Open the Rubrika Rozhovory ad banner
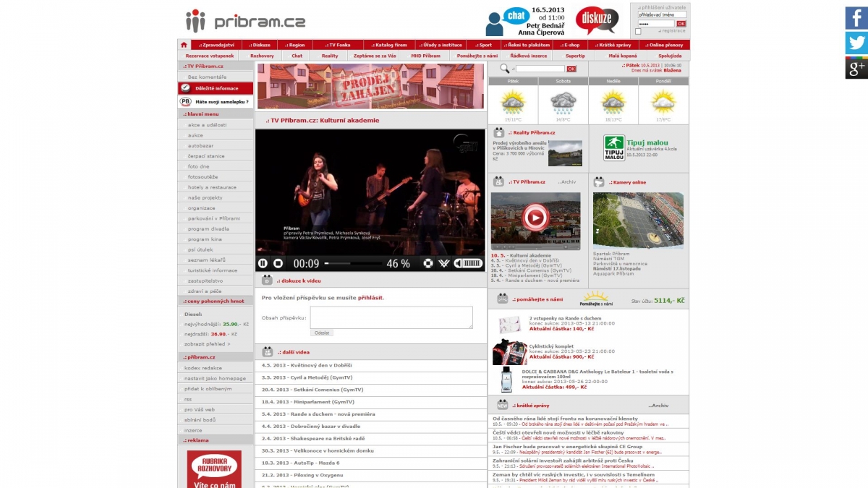868x488 pixels. coord(214,469)
